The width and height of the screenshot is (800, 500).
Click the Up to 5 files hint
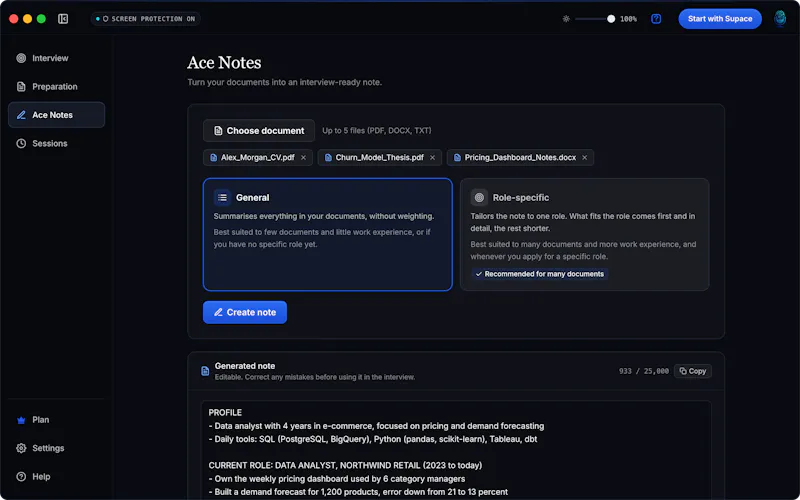click(377, 131)
